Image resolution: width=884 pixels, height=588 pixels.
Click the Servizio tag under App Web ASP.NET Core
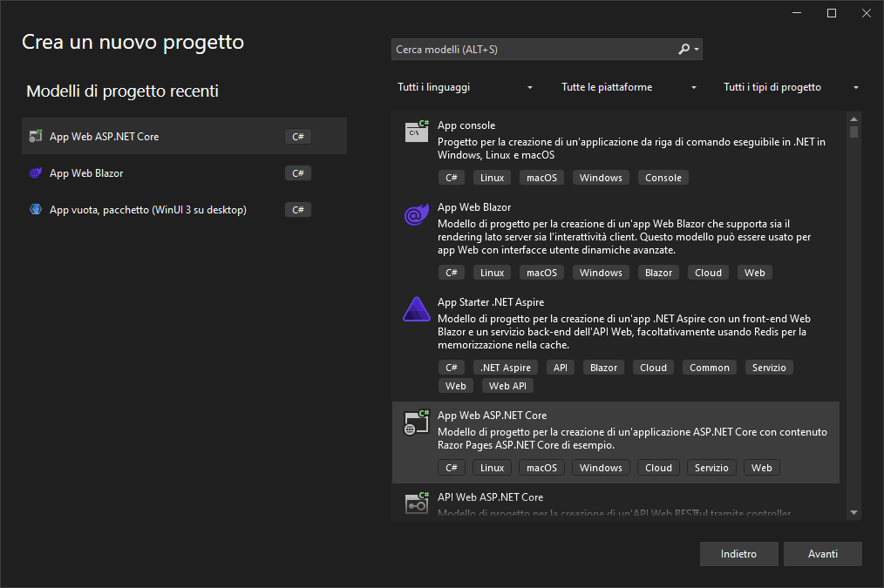click(711, 468)
